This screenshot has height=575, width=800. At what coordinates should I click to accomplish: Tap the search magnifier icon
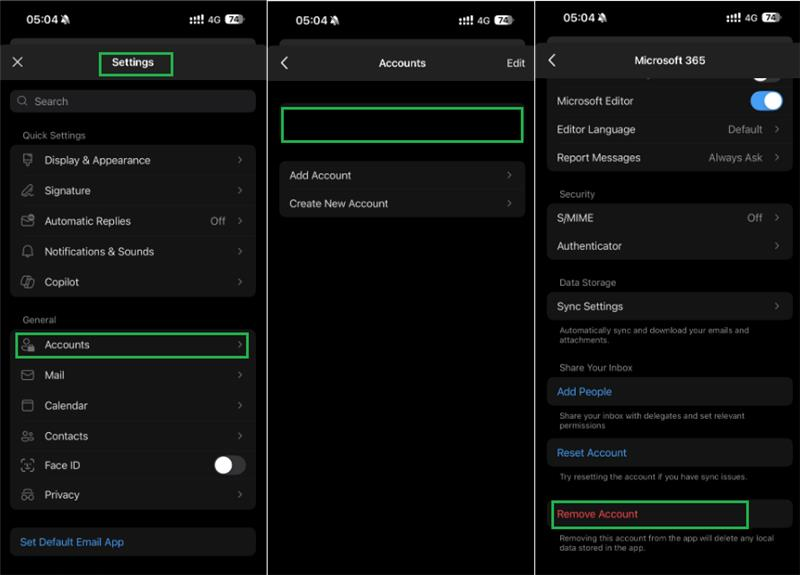tap(22, 101)
